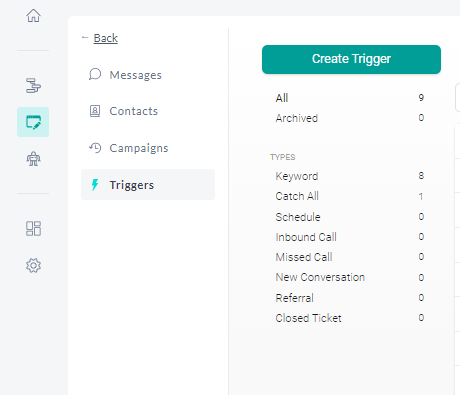Click the Create Trigger button

coord(351,59)
